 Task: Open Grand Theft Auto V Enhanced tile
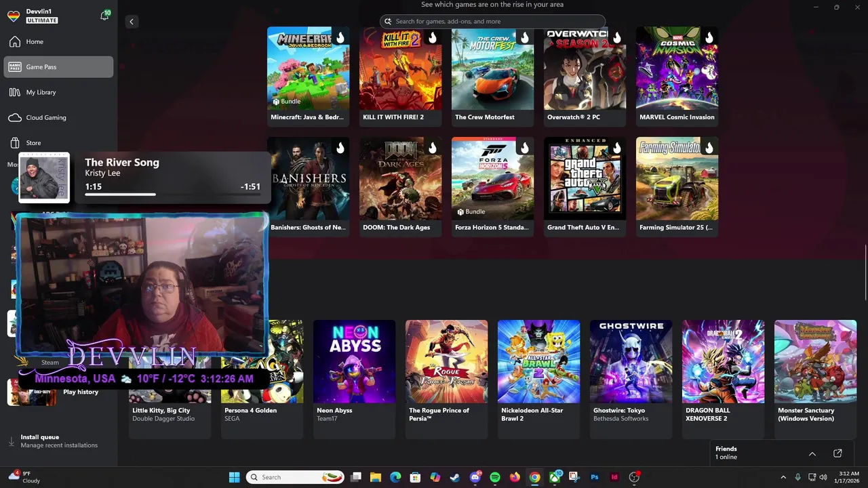point(585,186)
